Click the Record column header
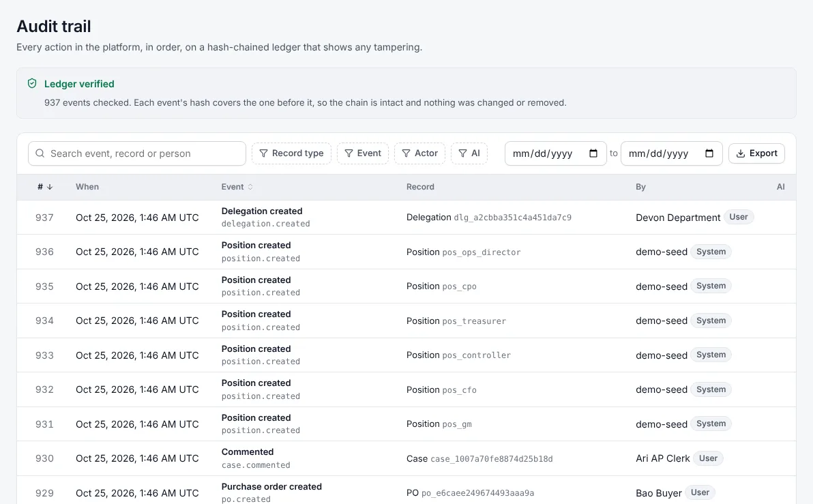This screenshot has width=813, height=504. pos(420,187)
